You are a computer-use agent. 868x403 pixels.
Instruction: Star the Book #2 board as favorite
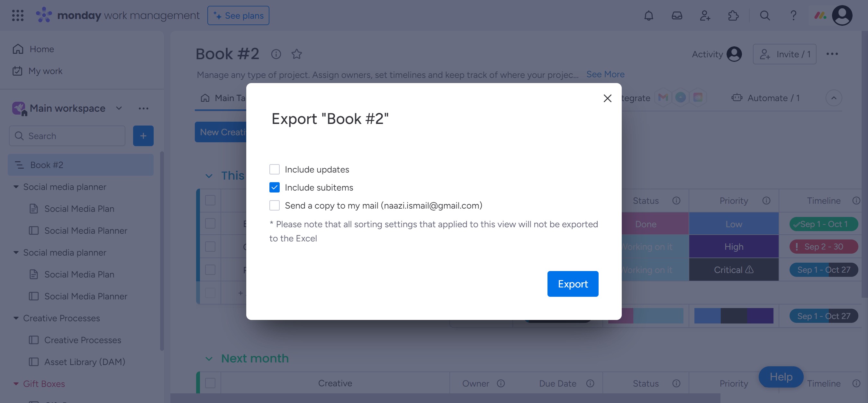click(296, 54)
